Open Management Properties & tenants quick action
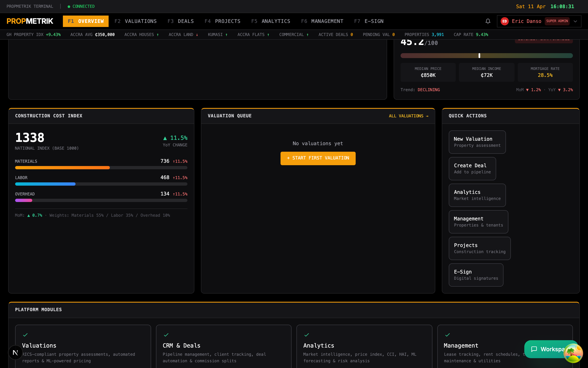This screenshot has height=368, width=588. 478,221
